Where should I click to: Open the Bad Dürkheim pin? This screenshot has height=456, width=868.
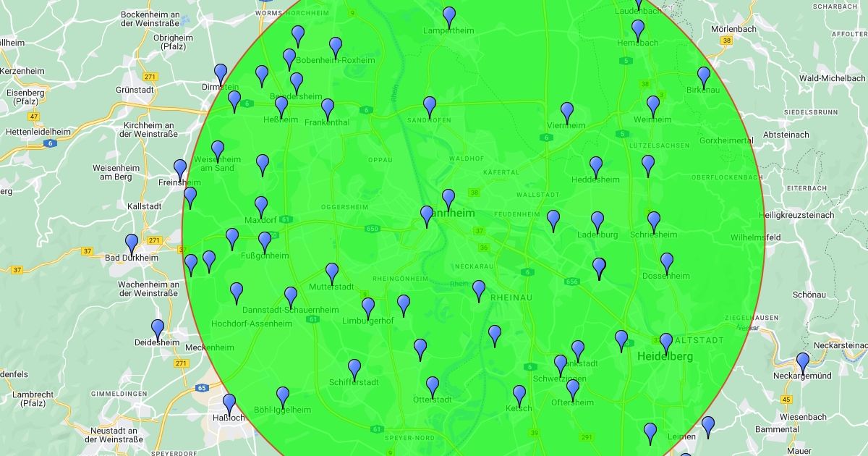coord(132,245)
